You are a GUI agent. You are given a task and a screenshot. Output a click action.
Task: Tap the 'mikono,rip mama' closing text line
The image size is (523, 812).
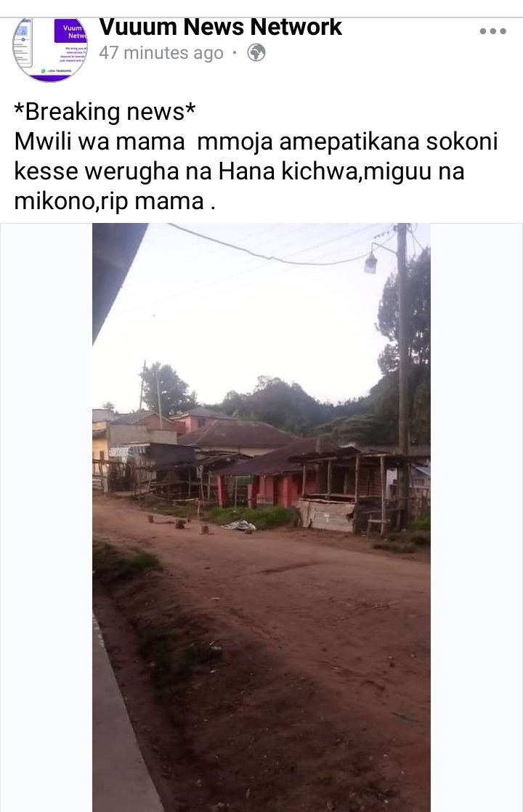(x=115, y=201)
